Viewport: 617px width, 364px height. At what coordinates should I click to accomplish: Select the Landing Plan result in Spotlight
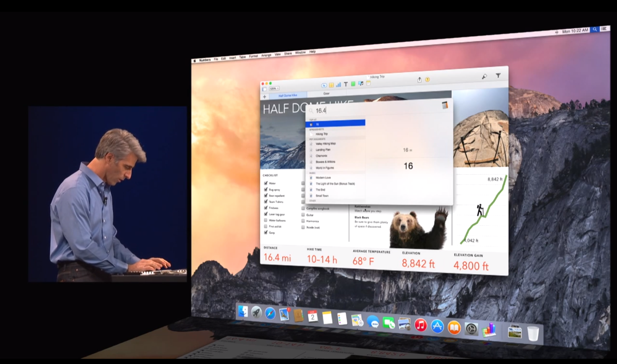coord(335,150)
